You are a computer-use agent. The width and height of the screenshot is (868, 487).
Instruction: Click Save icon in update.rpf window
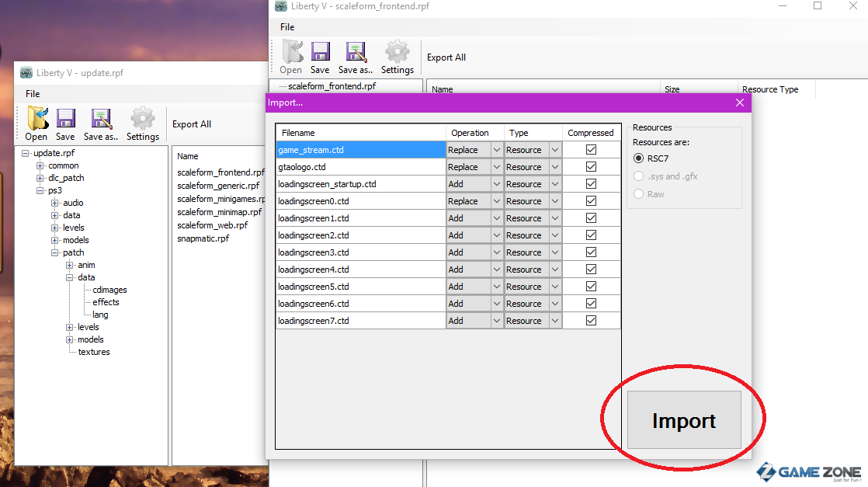[65, 118]
